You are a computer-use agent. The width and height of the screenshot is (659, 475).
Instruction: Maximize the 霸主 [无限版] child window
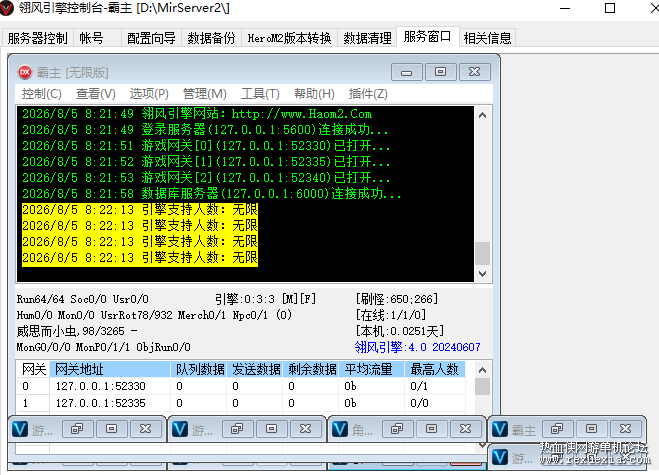pos(440,72)
